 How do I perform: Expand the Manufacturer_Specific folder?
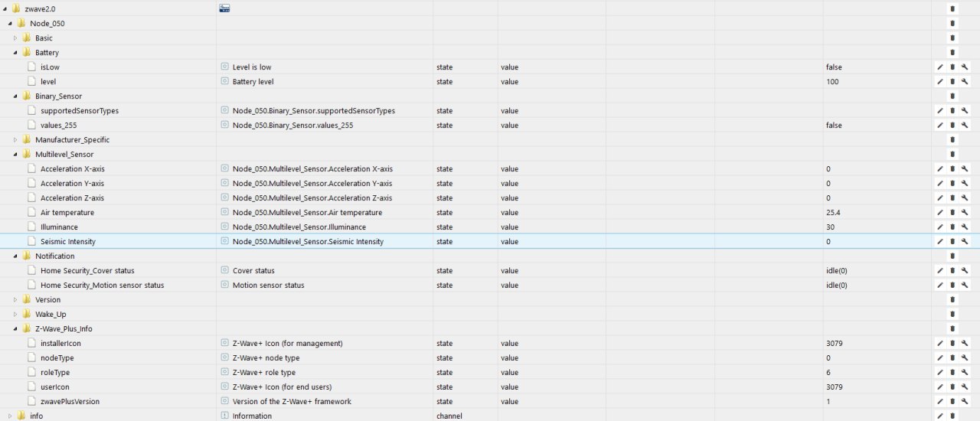[x=15, y=140]
